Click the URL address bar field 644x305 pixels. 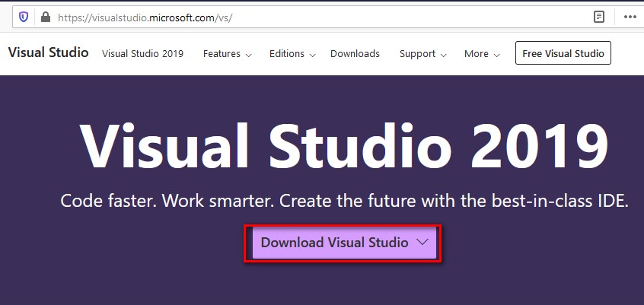324,17
